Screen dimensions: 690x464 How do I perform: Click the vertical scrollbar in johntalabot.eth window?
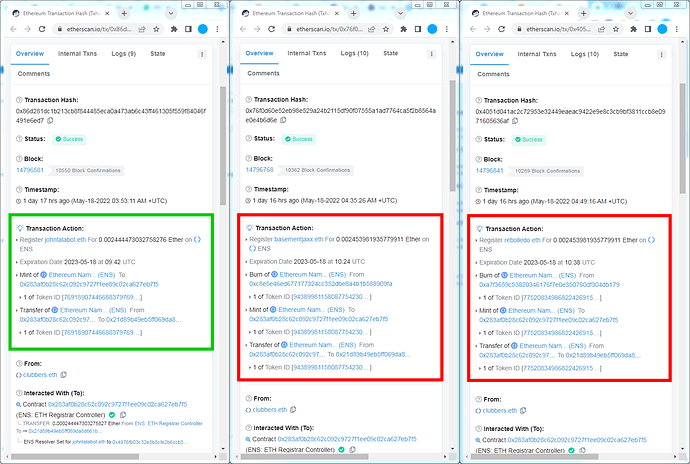click(x=223, y=145)
